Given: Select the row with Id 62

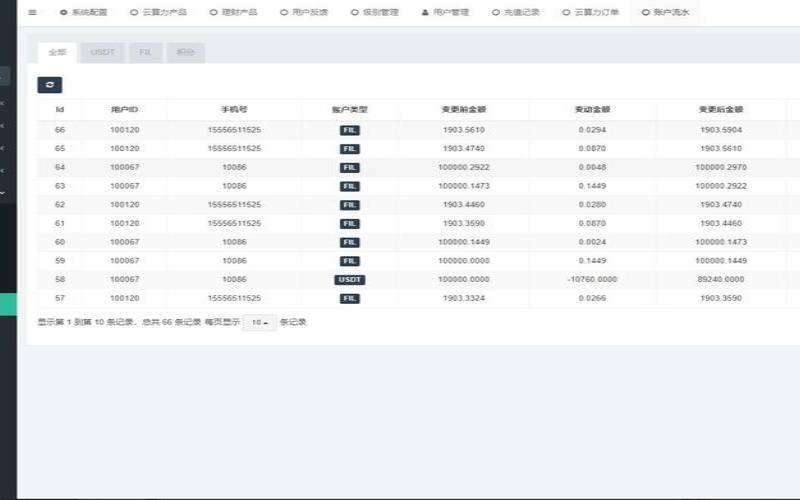Looking at the screenshot, I should pyautogui.click(x=418, y=205).
